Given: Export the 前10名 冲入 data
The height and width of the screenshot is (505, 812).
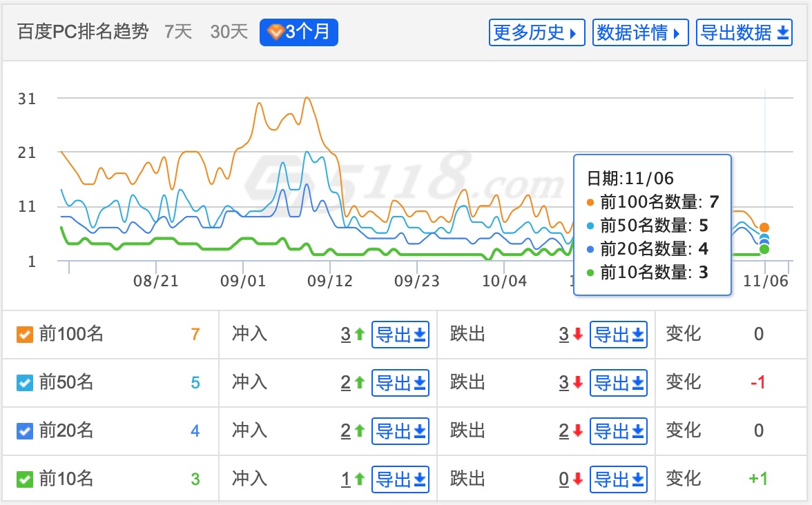Looking at the screenshot, I should point(400,479).
